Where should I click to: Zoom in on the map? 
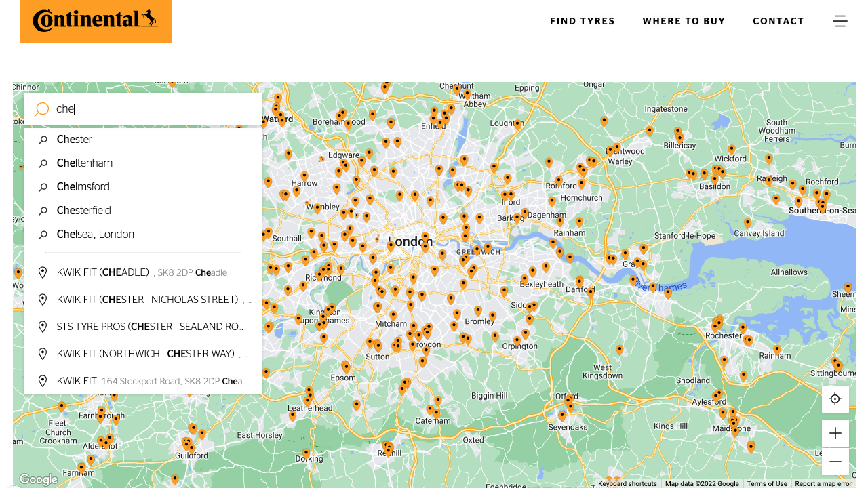pyautogui.click(x=835, y=433)
